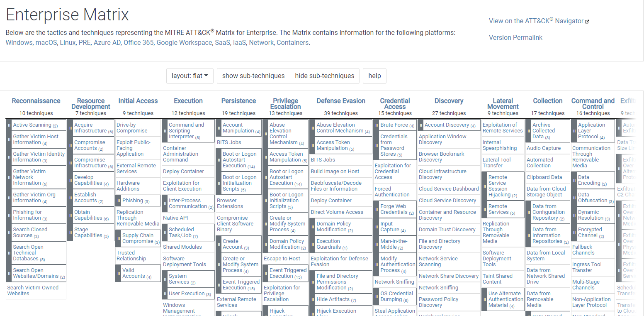Open Cloud Service Dashboard technique
This screenshot has width=644, height=316.
pyautogui.click(x=449, y=189)
